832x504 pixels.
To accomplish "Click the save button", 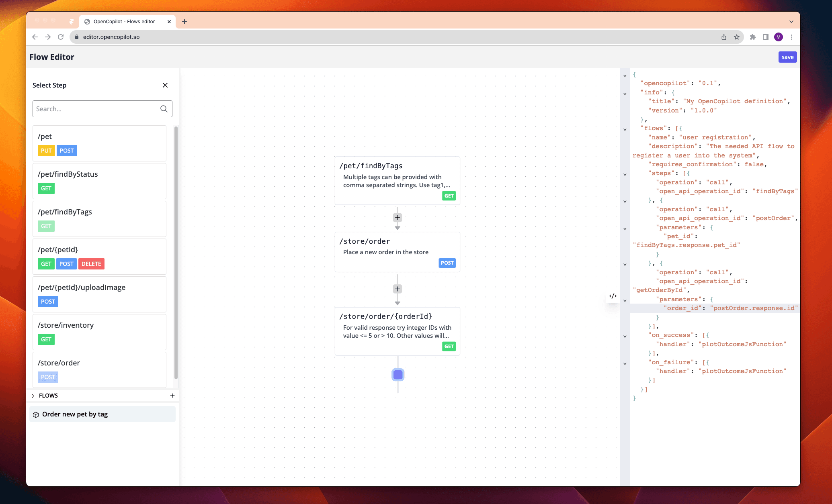I will pos(787,57).
